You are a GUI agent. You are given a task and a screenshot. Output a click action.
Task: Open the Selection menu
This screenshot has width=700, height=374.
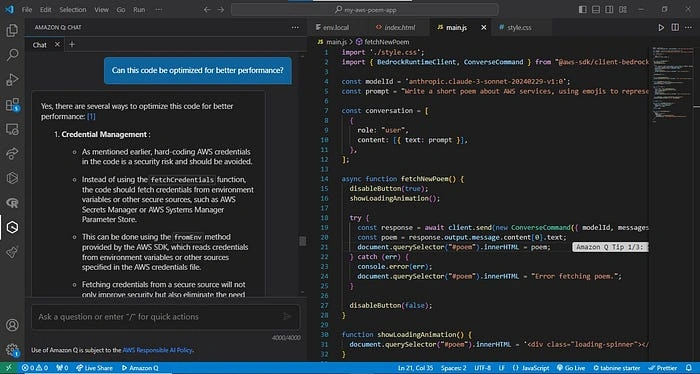(73, 9)
